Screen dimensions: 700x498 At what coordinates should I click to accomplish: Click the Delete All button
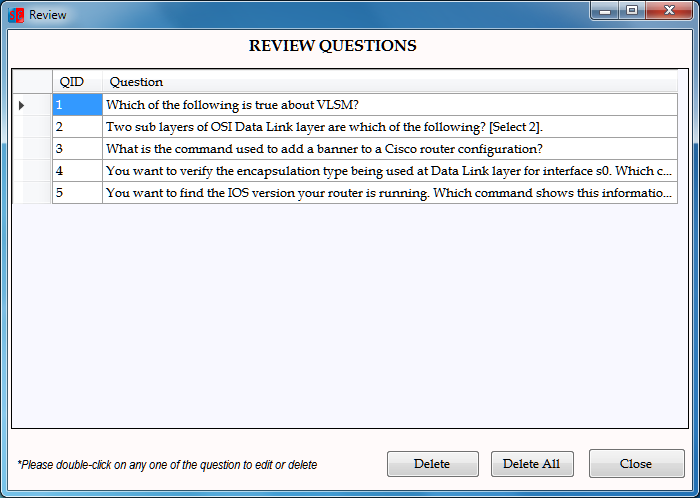532,464
